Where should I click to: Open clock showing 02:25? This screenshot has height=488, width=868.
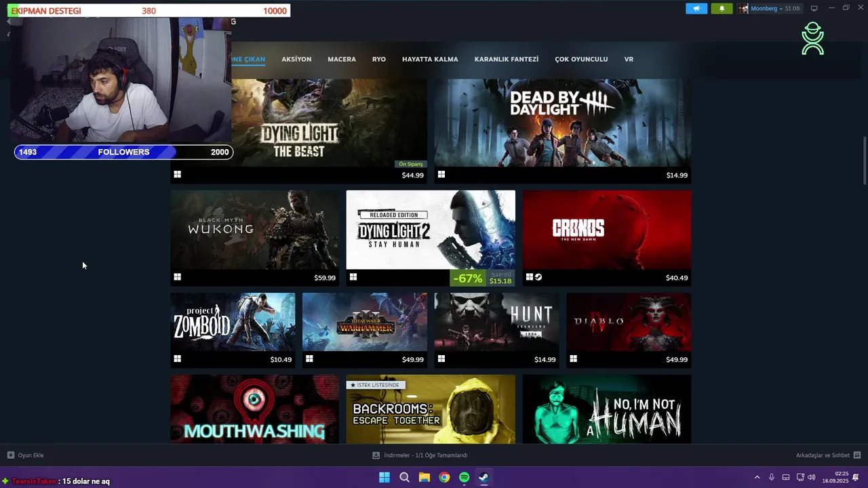pyautogui.click(x=835, y=477)
